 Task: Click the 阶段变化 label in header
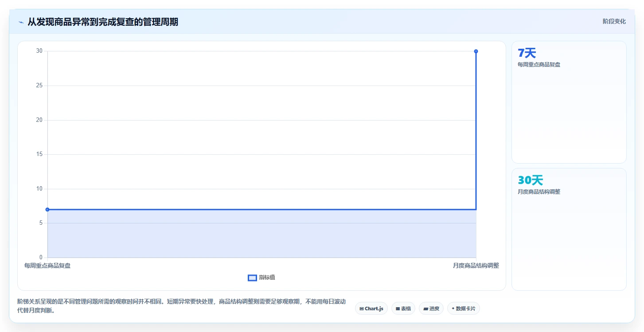click(x=614, y=21)
